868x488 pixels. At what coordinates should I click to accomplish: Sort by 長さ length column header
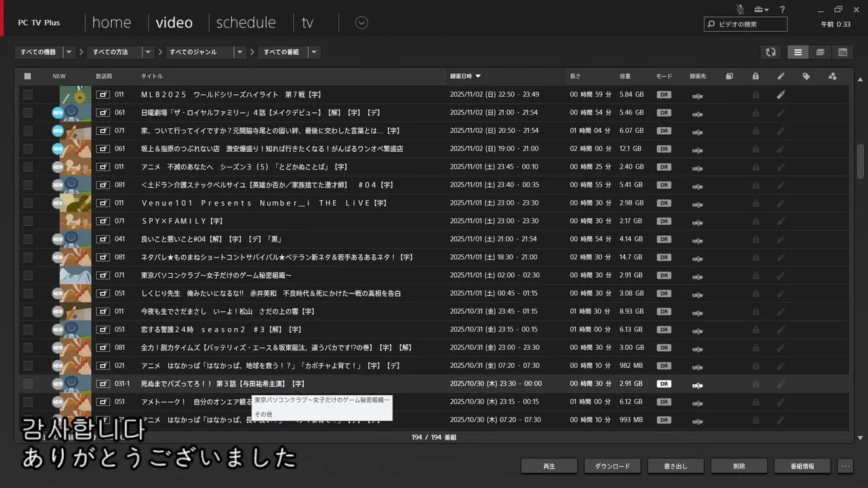[575, 76]
